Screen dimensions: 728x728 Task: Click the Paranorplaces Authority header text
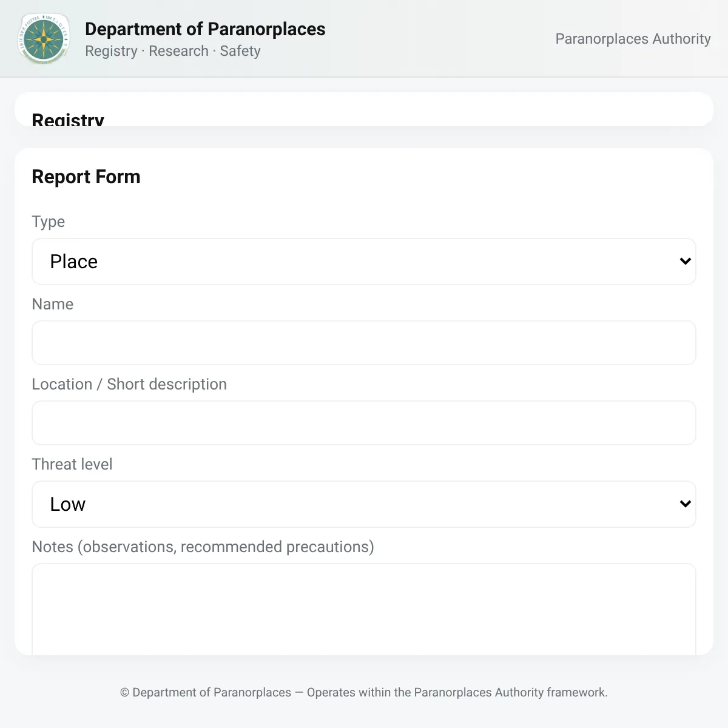[x=633, y=39]
